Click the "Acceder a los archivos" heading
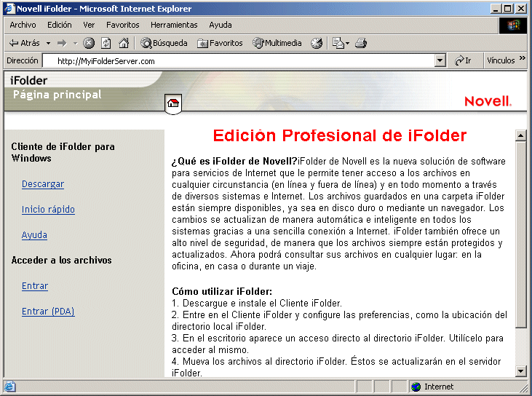The image size is (532, 396). pos(61,261)
